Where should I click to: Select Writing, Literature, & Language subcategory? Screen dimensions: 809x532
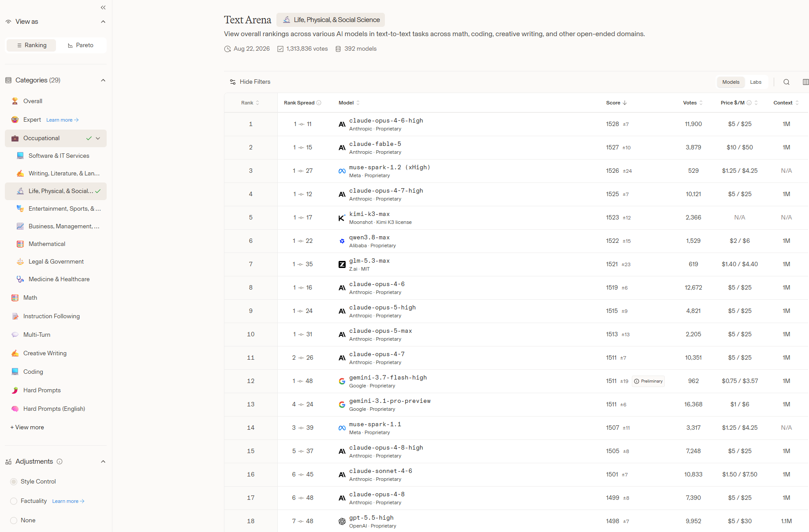(x=56, y=173)
